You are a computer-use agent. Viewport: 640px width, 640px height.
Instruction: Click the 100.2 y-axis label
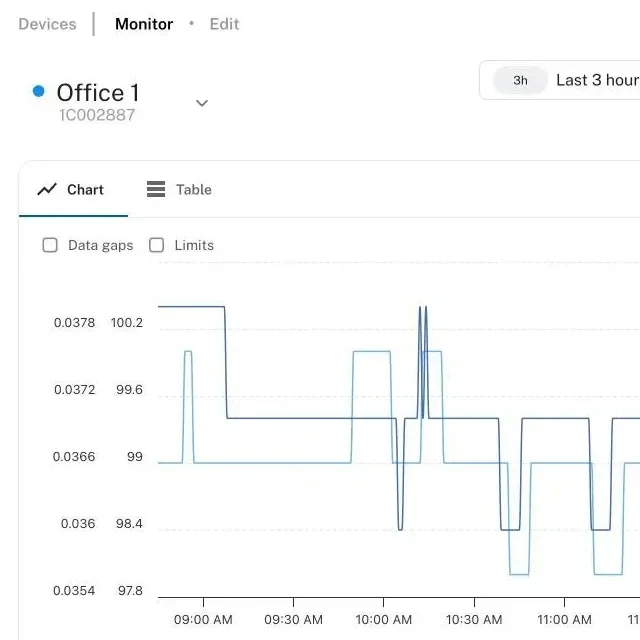click(127, 323)
